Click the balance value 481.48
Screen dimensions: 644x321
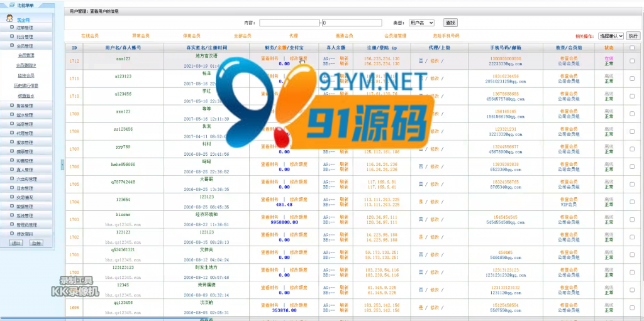pos(284,204)
